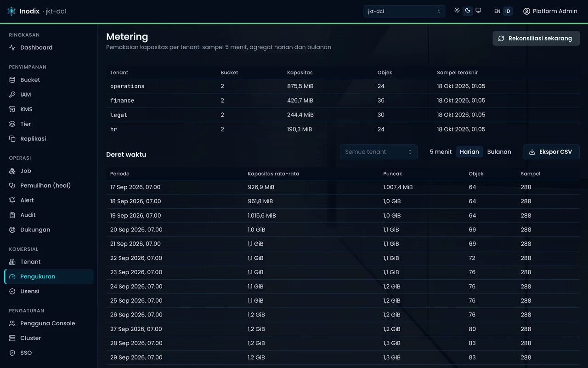Click the legal tenant row name
The height and width of the screenshot is (368, 588).
tap(119, 115)
